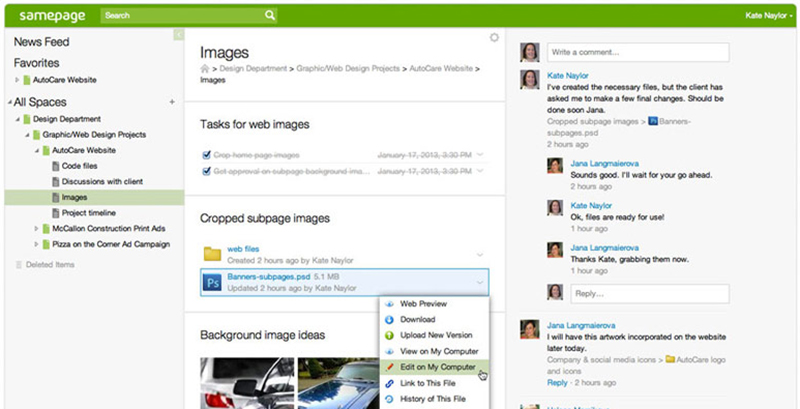This screenshot has height=409, width=800.
Task: Click the search magnifier icon
Action: [x=270, y=16]
